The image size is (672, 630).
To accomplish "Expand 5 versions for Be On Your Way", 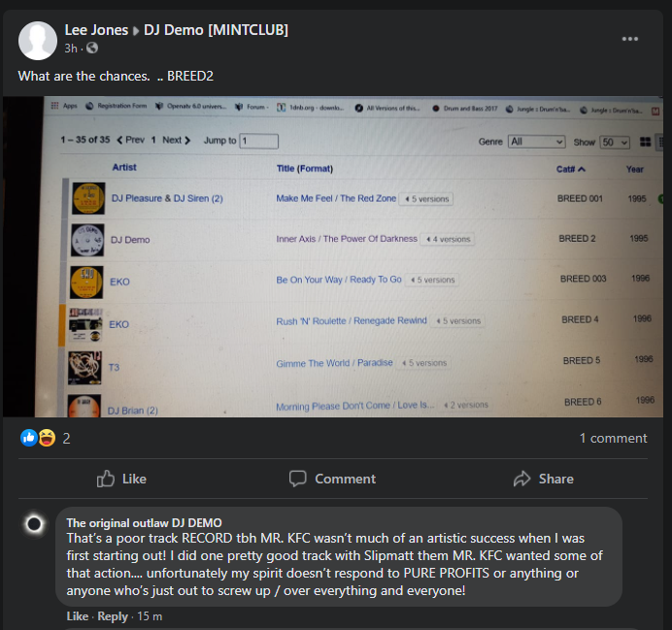I will click(x=432, y=280).
